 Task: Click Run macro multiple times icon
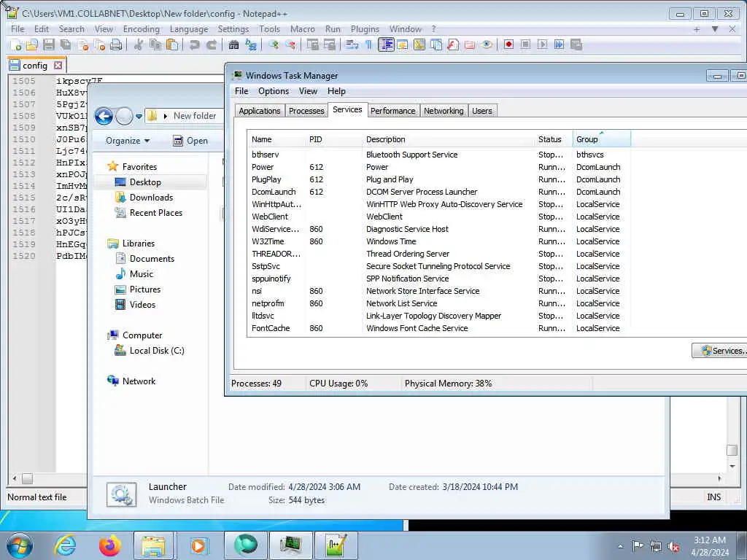pyautogui.click(x=559, y=44)
